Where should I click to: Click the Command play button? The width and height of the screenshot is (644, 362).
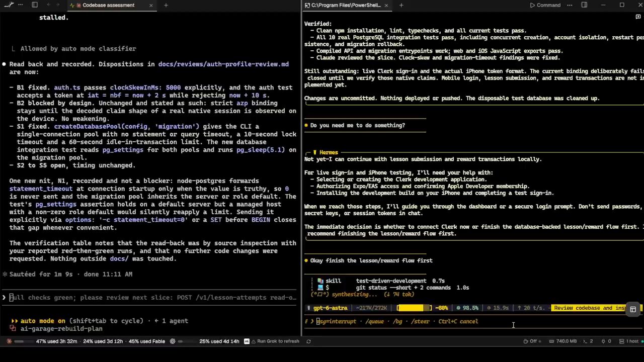(545, 5)
